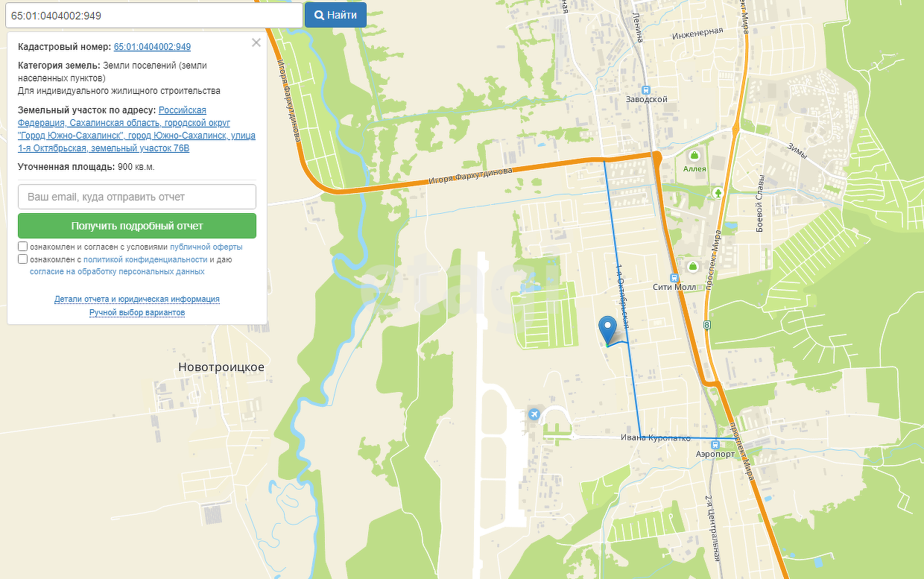Viewport: 924px width, 579px height.
Task: Click the route 8 road shield
Action: (706, 324)
